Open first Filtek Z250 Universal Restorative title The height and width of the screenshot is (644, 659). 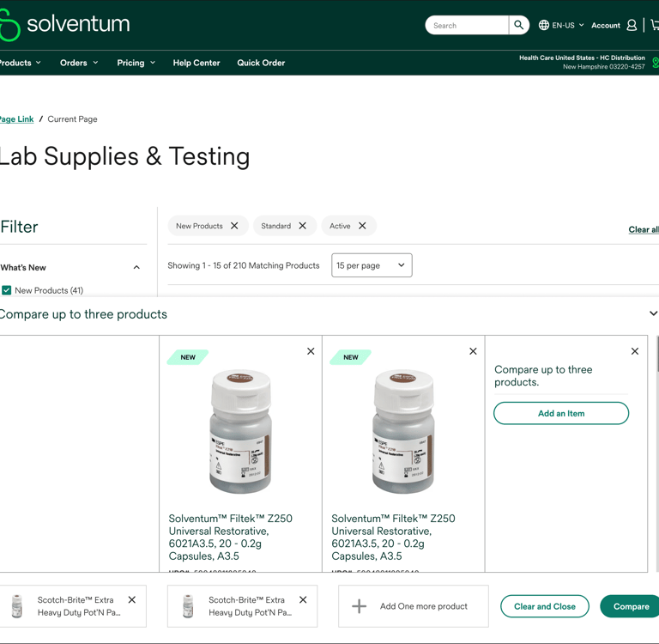(230, 538)
